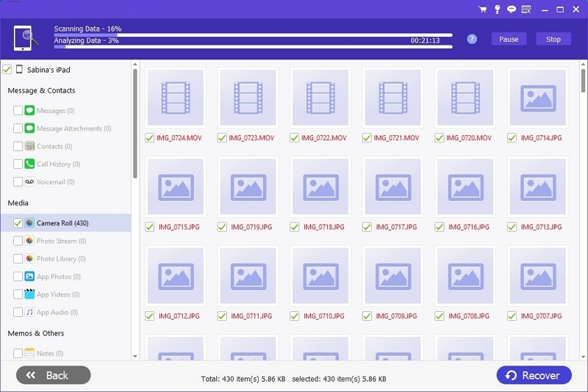The image size is (588, 392).
Task: Uncheck the IMG_0724.MOV file checkbox
Action: pyautogui.click(x=149, y=138)
